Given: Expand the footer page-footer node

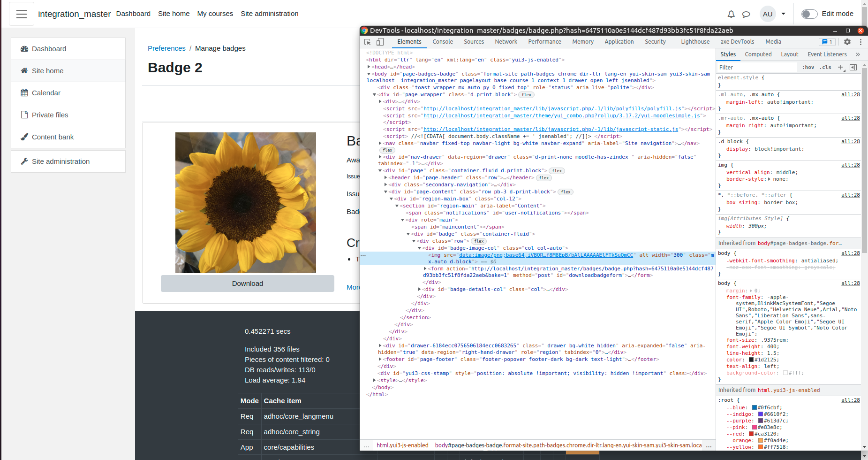Looking at the screenshot, I should (380, 360).
